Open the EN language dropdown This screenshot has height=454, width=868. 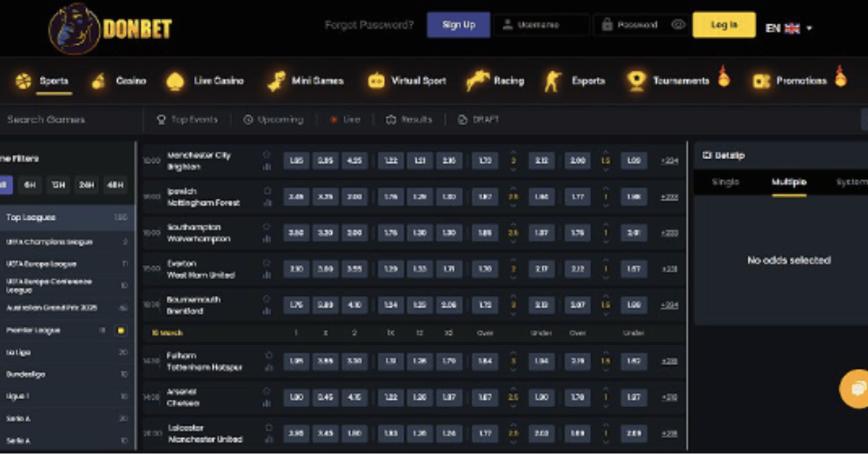click(x=788, y=28)
